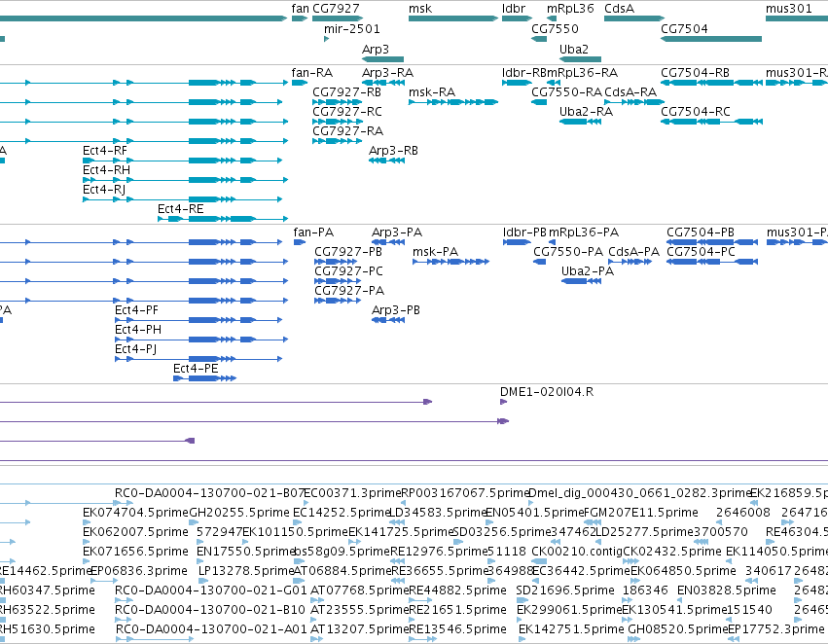Open the CG7550-PA protein label
Screen dimensions: 828x644
click(568, 252)
